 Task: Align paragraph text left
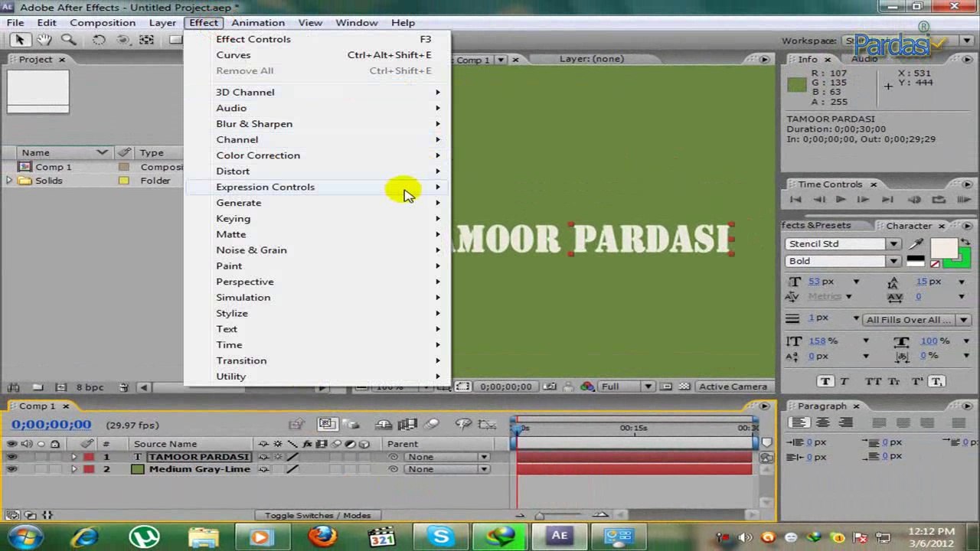(799, 422)
